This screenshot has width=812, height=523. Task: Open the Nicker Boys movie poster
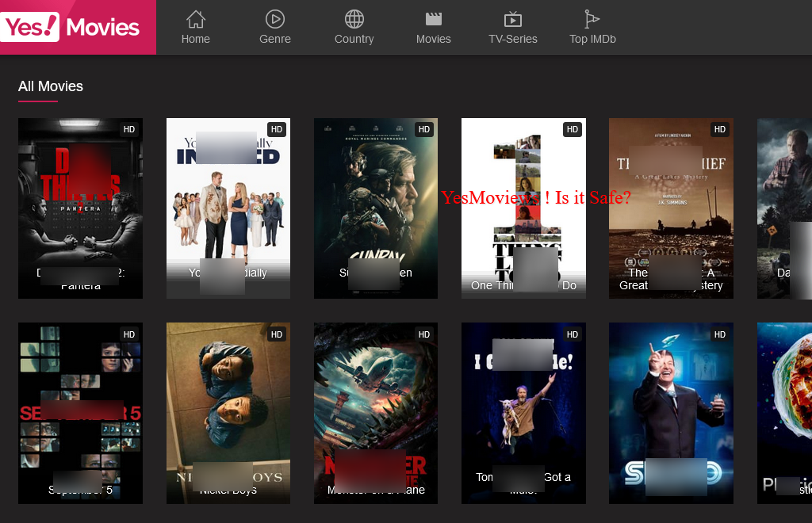228,412
